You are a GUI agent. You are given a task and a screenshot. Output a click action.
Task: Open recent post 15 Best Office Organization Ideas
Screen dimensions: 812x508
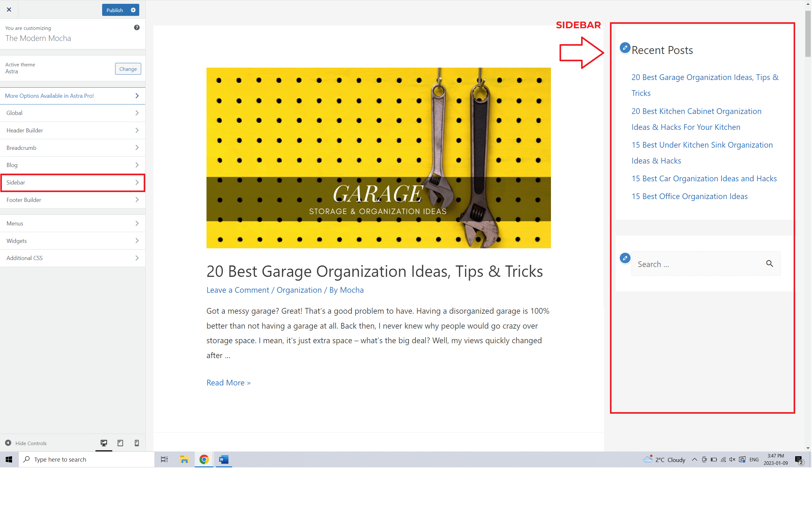(690, 197)
